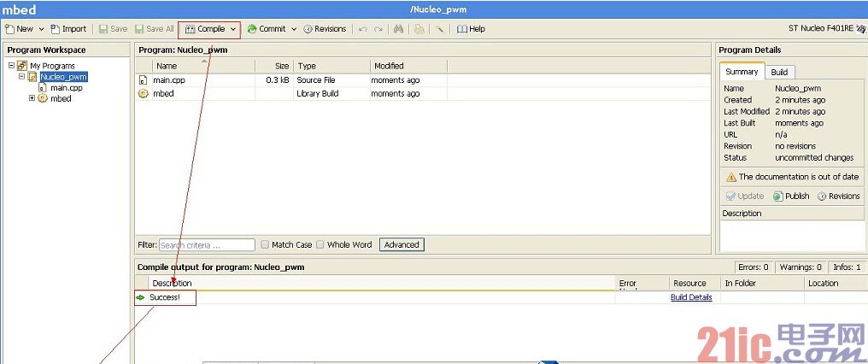Open Revisions from the toolbar
The height and width of the screenshot is (364, 868).
coord(325,29)
